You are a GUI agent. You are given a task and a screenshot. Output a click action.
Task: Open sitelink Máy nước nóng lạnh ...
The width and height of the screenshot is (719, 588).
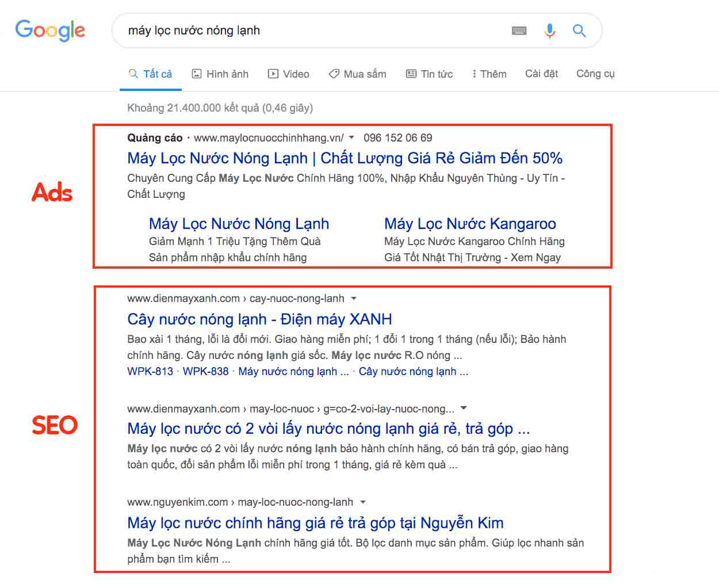coord(293,371)
